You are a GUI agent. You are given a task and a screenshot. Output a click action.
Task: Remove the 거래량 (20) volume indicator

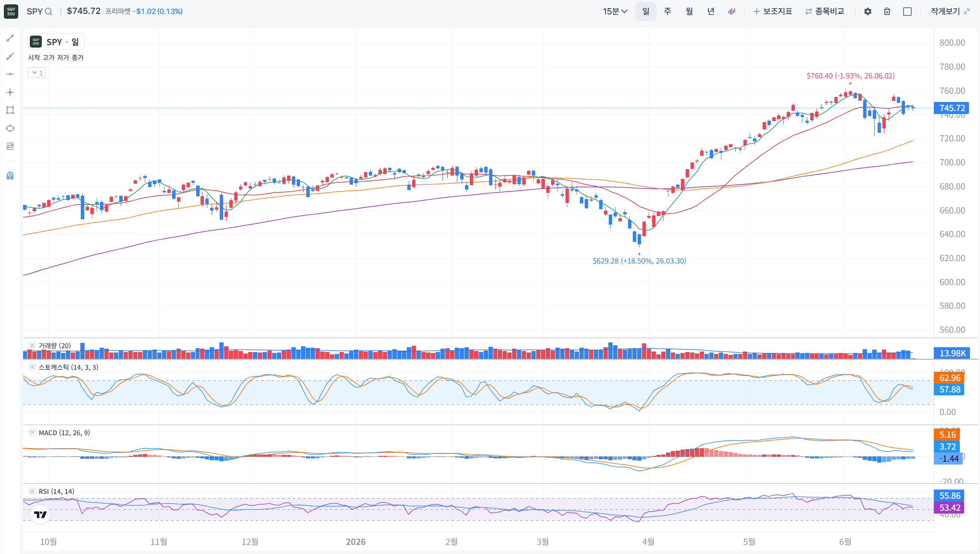(x=32, y=345)
